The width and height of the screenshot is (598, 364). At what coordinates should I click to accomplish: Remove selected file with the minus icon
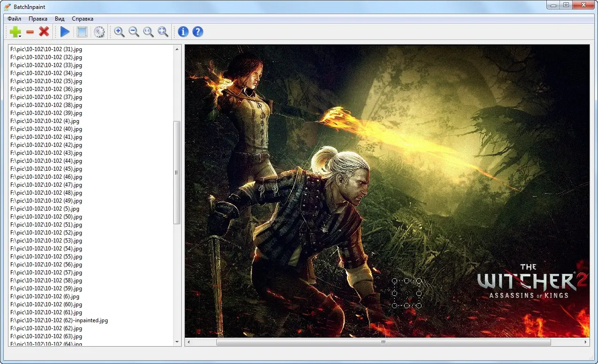coord(30,32)
